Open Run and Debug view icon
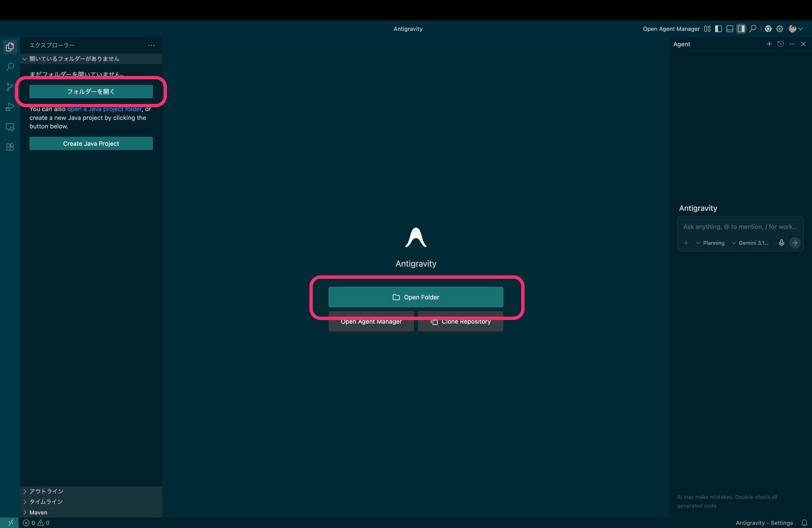This screenshot has width=812, height=528. coord(10,107)
